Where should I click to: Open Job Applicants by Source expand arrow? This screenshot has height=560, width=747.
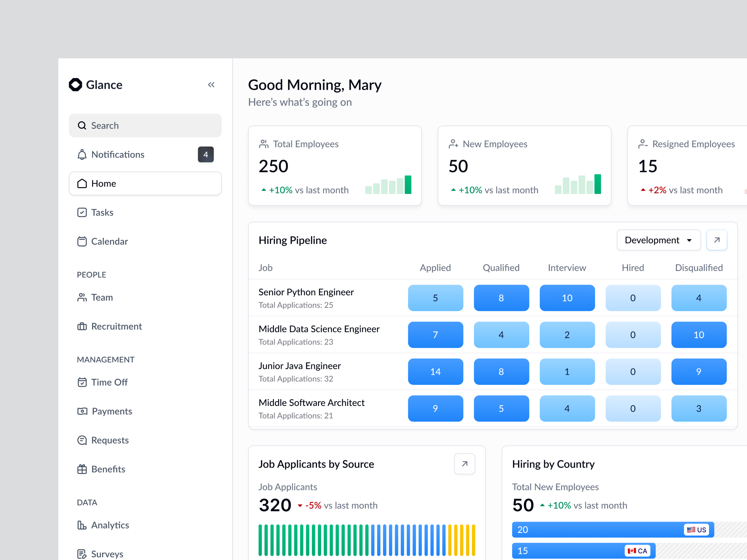[465, 464]
